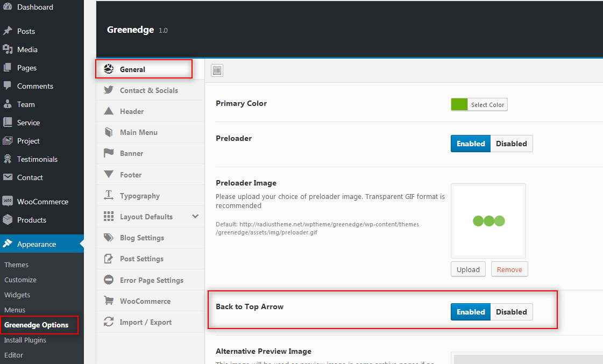This screenshot has width=603, height=364.
Task: Click the General globe icon
Action: click(x=109, y=69)
